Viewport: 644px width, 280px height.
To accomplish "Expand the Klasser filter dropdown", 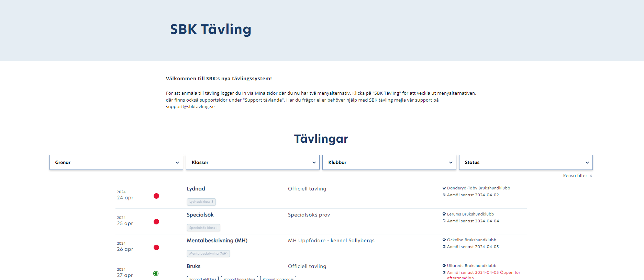I will (253, 162).
